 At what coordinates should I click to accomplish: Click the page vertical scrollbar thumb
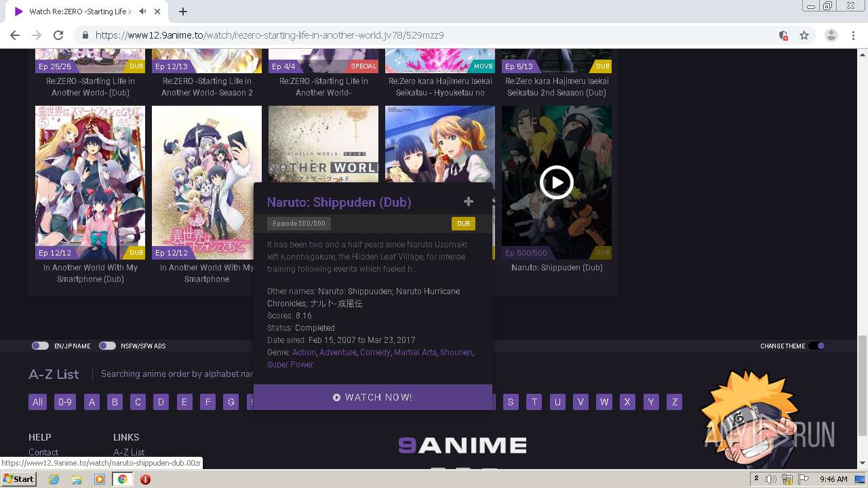coord(862,386)
